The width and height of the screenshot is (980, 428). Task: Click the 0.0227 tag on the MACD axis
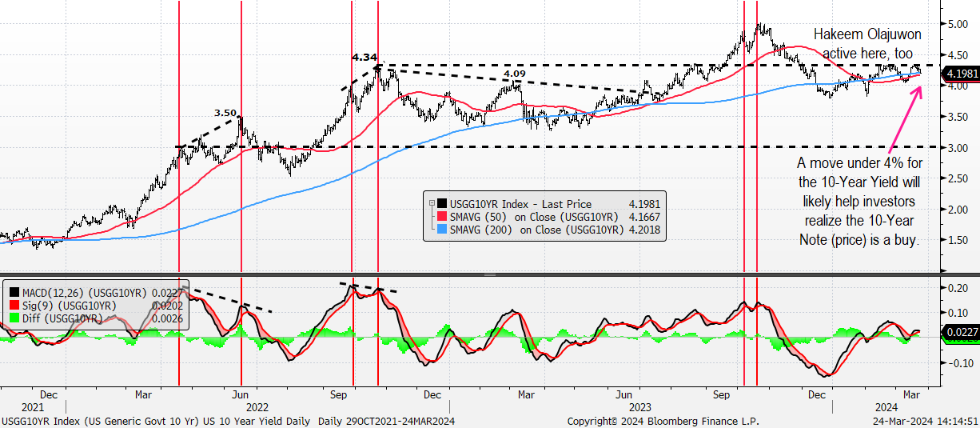click(961, 331)
